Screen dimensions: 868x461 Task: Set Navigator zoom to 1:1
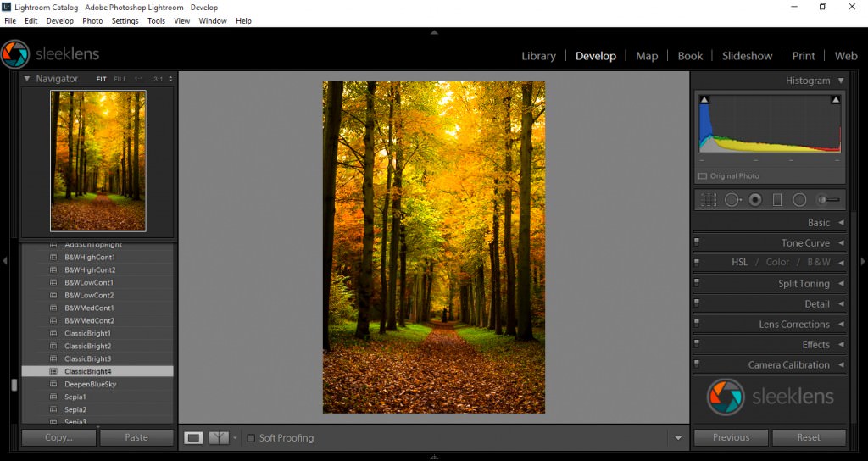[139, 79]
